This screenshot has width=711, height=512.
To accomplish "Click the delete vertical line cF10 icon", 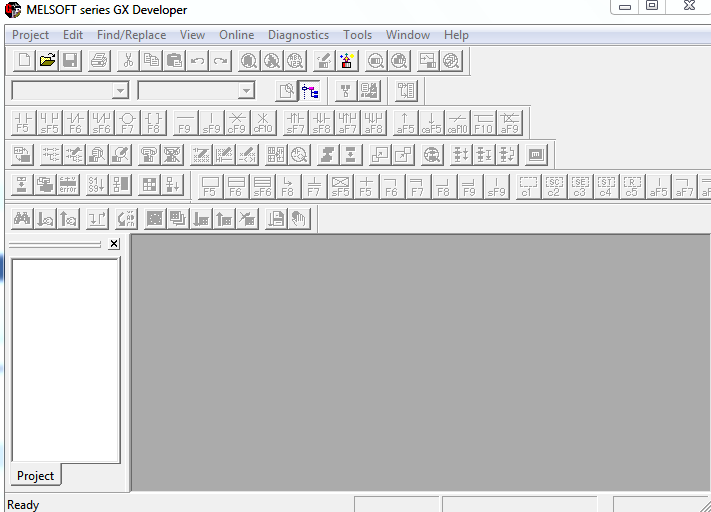I will 263,123.
